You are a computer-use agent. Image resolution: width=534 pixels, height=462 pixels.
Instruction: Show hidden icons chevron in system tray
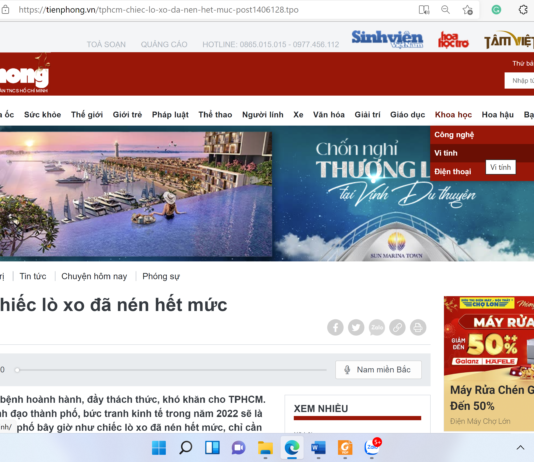point(520,447)
